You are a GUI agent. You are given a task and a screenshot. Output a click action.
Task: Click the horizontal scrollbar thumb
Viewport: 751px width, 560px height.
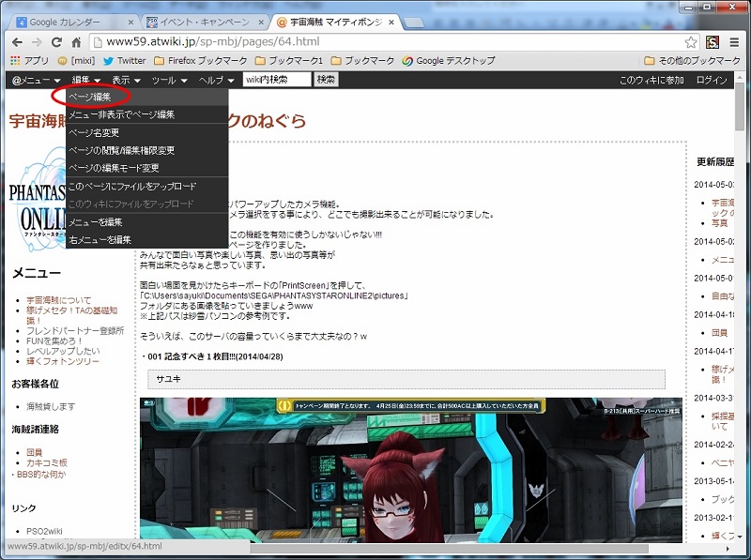pos(450,549)
